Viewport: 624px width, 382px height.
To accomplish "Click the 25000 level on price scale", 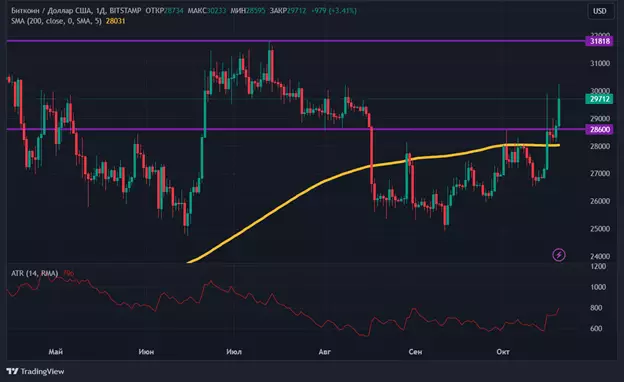I will [x=600, y=229].
